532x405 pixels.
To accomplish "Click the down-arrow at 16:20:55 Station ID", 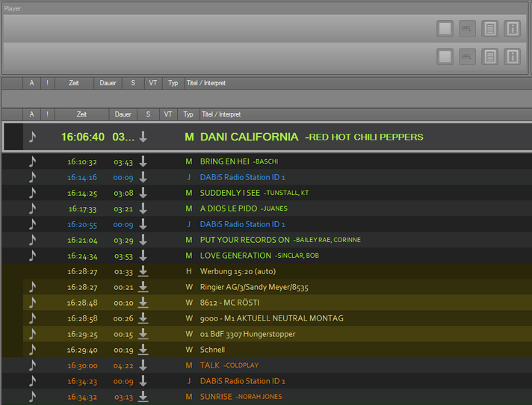I will (x=143, y=224).
